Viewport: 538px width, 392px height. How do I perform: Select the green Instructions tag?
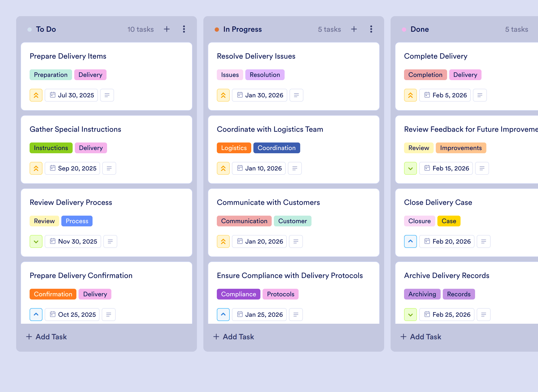[x=51, y=148]
